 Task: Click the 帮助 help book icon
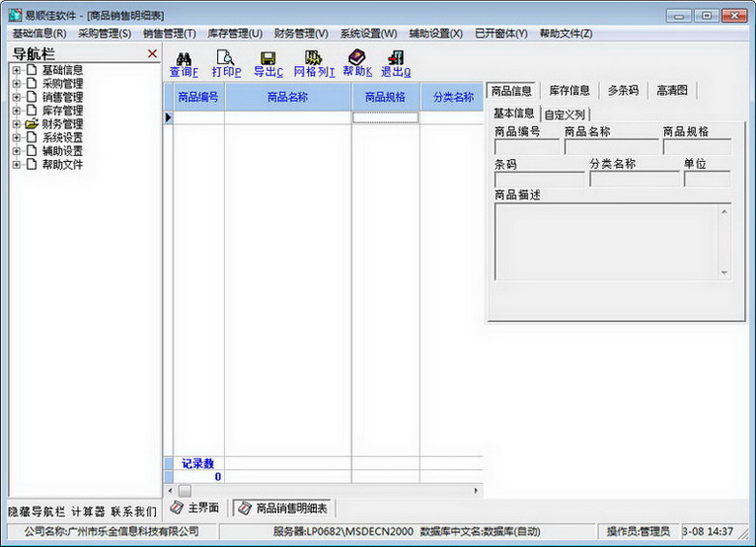tap(357, 58)
